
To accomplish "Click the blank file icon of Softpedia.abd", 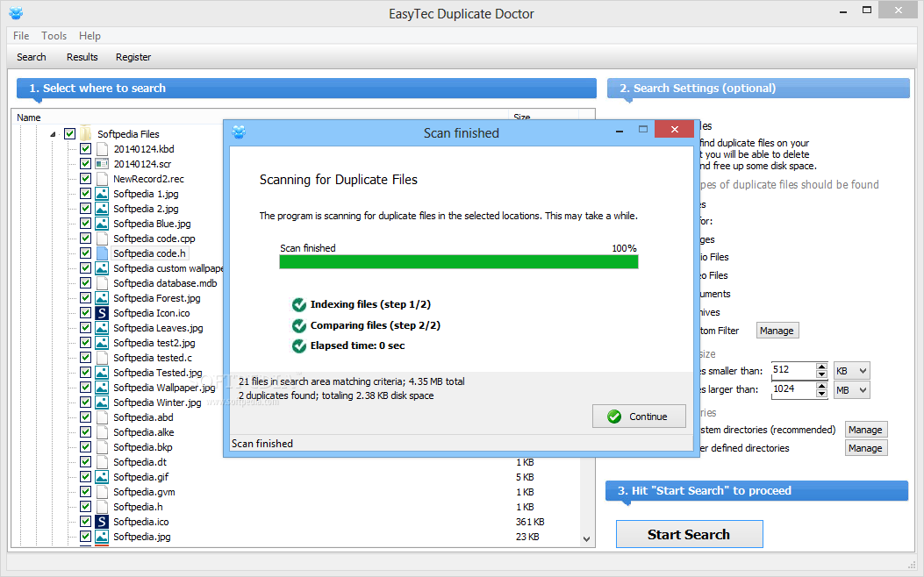I will point(102,417).
